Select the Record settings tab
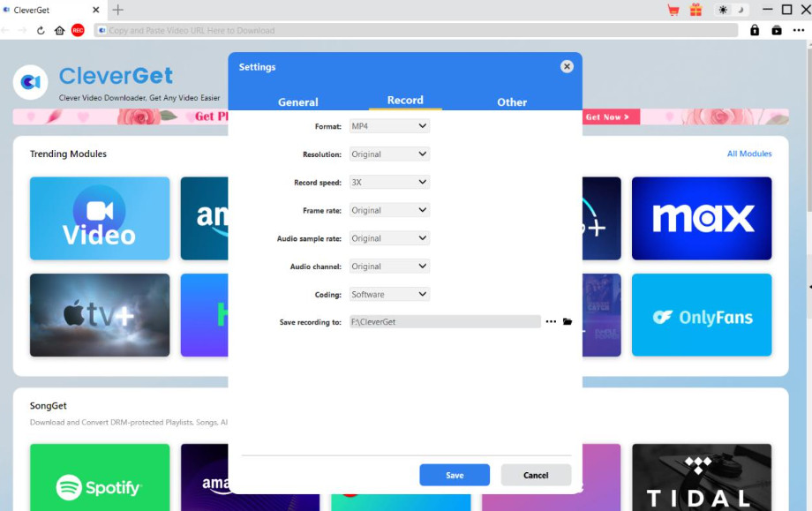 click(405, 100)
